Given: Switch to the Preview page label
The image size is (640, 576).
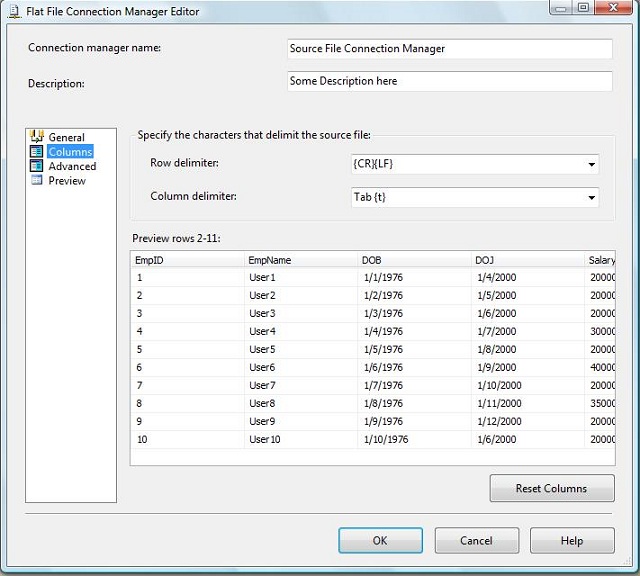Looking at the screenshot, I should pos(67,181).
